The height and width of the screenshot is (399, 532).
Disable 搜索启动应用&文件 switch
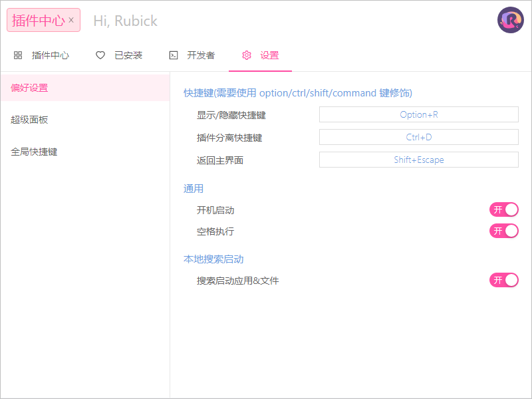[504, 280]
